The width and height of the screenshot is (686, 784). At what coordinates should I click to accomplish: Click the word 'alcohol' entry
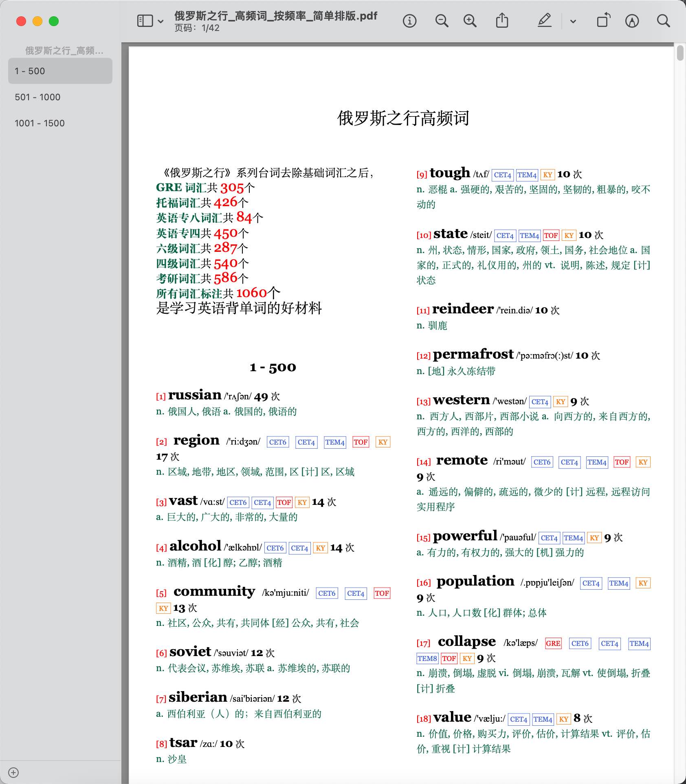coord(195,546)
